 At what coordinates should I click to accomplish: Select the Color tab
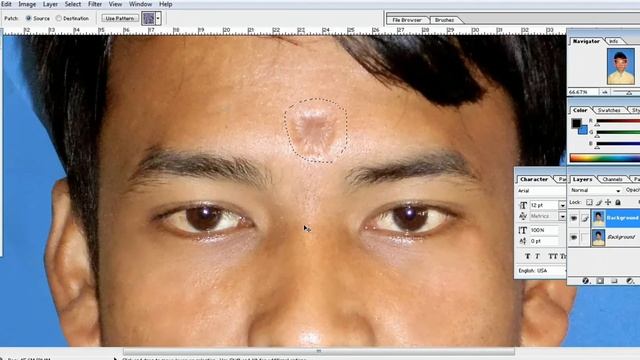click(x=580, y=110)
